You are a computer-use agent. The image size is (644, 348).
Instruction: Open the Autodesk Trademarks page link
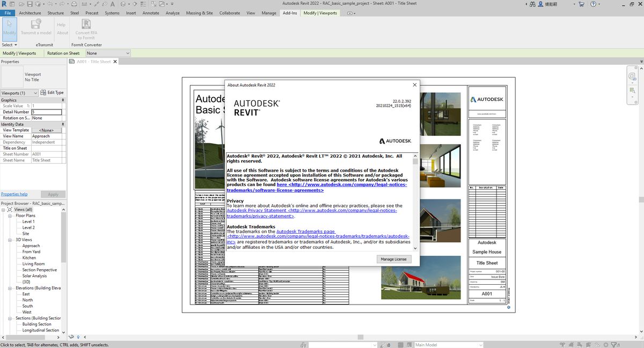point(318,236)
